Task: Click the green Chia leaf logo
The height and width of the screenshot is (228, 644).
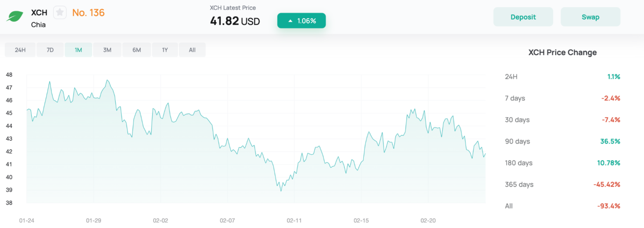Action: 15,17
